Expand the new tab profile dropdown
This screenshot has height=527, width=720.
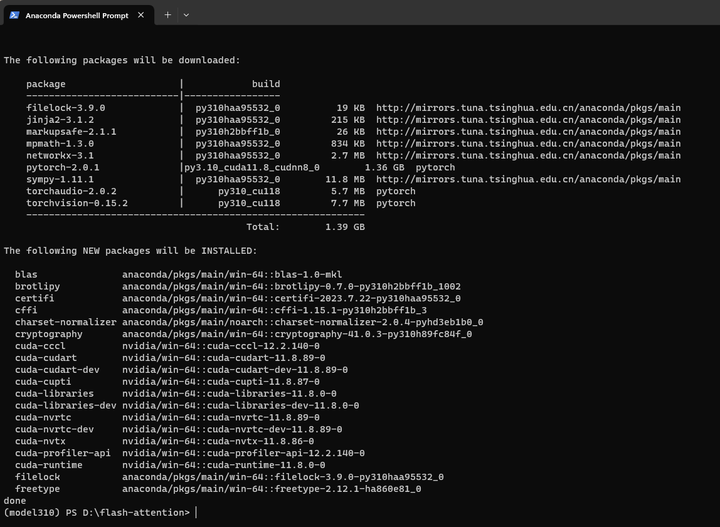pos(186,15)
